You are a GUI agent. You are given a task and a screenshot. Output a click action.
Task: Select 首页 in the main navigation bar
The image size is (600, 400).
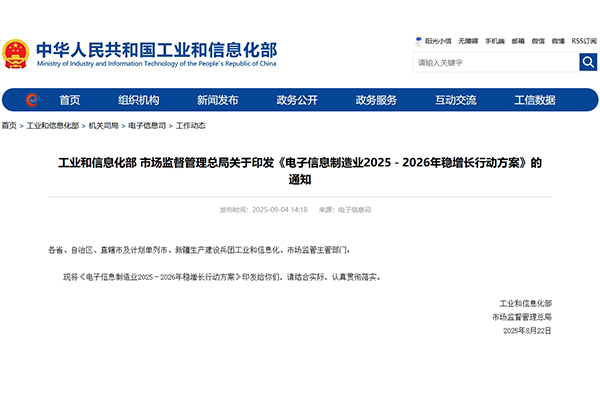(69, 100)
